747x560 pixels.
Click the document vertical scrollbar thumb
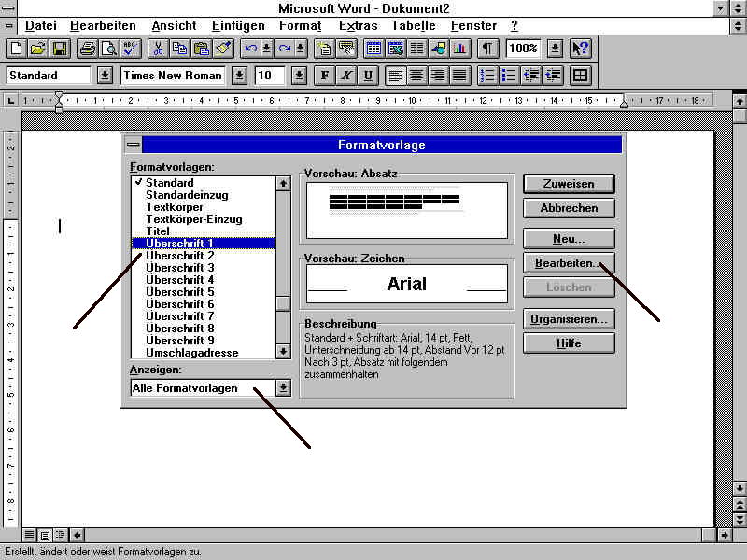(740, 116)
